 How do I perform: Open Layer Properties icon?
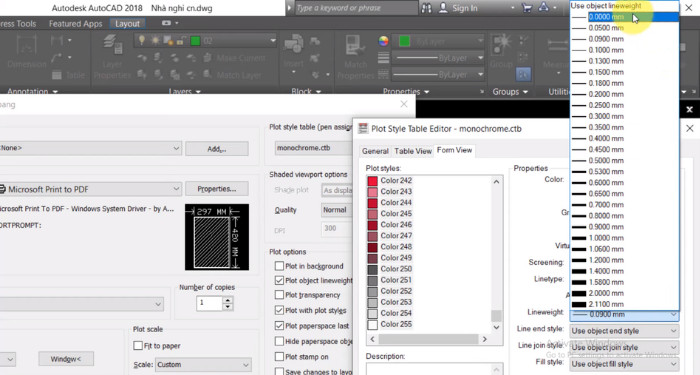[x=112, y=46]
